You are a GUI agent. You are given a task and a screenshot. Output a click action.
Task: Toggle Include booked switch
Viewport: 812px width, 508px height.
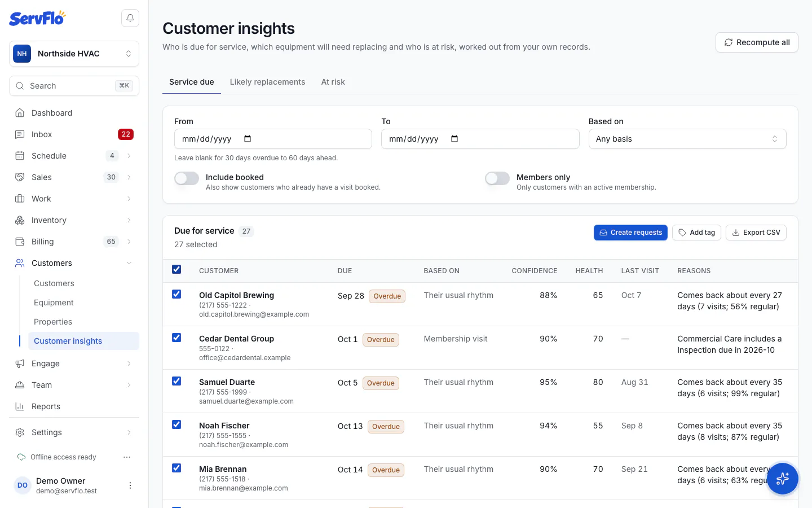187,178
